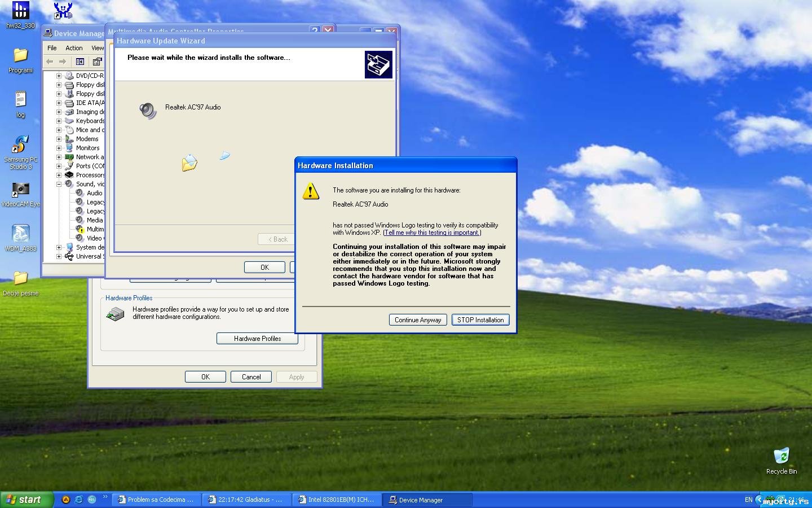Select the Modems device category icon
The height and width of the screenshot is (508, 812).
pyautogui.click(x=69, y=139)
